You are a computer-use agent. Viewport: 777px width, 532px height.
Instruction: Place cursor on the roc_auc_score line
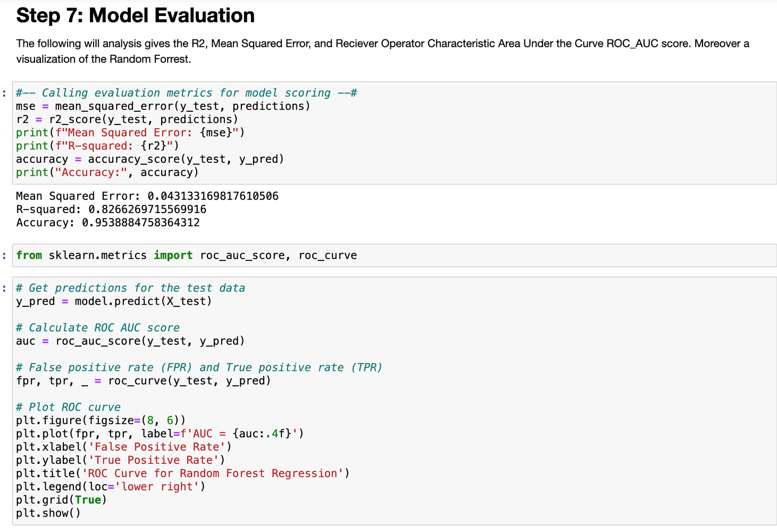coord(130,341)
